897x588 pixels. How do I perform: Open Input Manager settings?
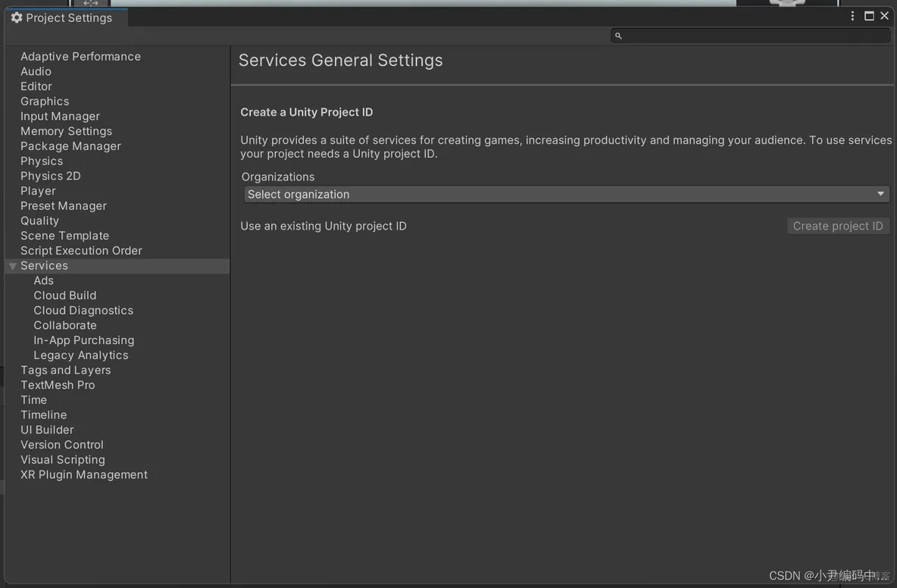[x=60, y=116]
